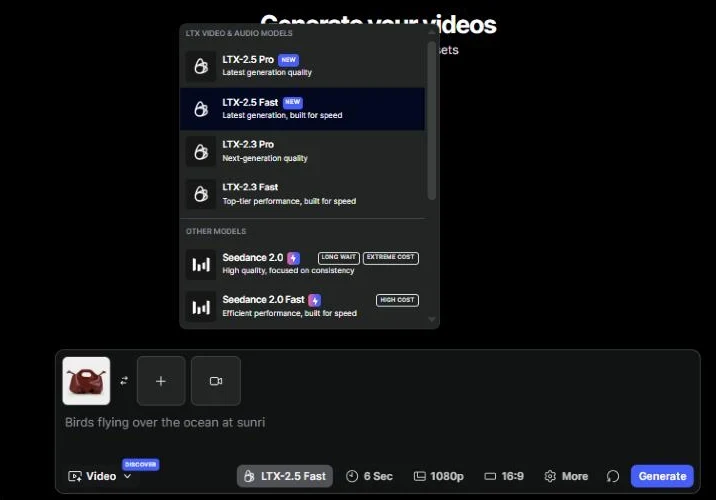Click the model list scrollbar thumb
Screen dimensions: 716x500
tap(432, 121)
